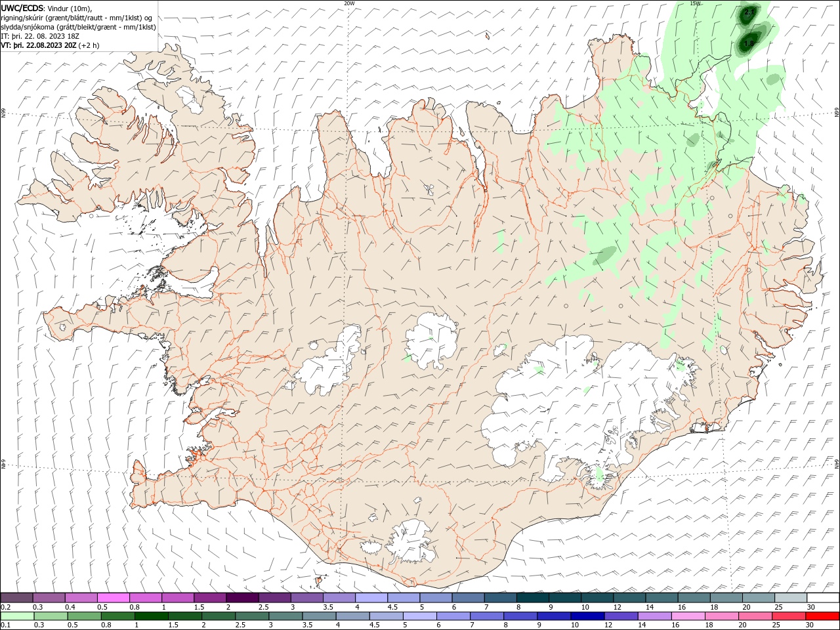Click the violet swatch at 12 in bottom row

point(621,616)
